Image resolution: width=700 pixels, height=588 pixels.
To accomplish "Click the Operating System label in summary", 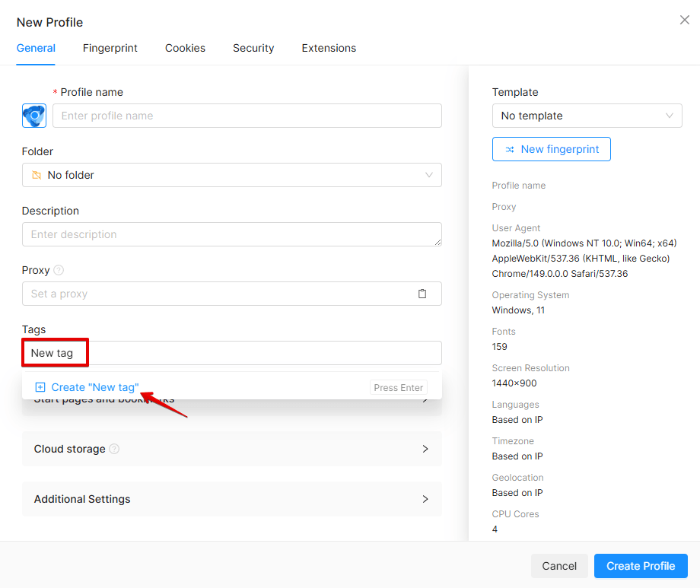I will [530, 295].
